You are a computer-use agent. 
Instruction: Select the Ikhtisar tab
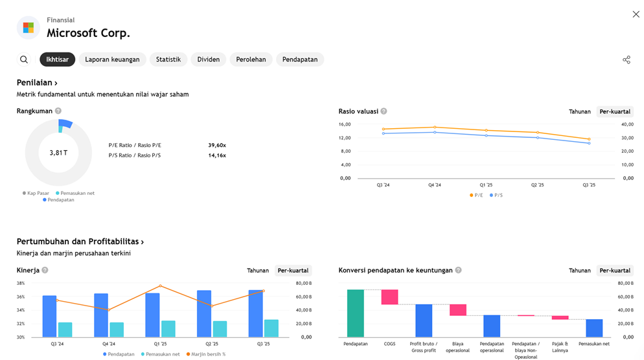(x=58, y=60)
